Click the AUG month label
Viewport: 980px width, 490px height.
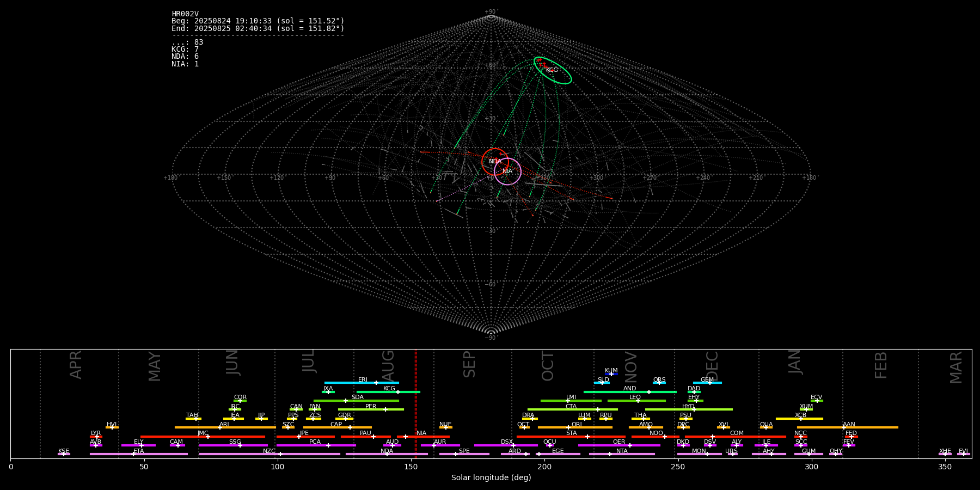388,365
